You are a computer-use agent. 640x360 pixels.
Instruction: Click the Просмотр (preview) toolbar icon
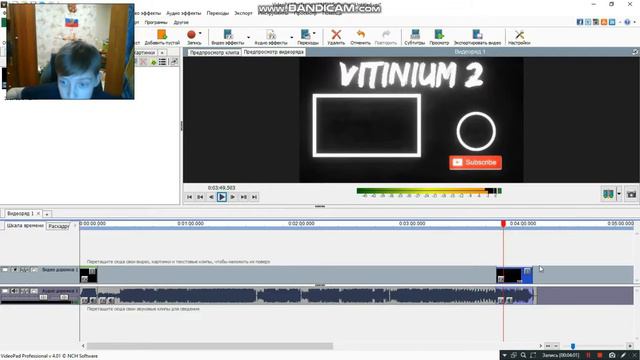click(439, 35)
